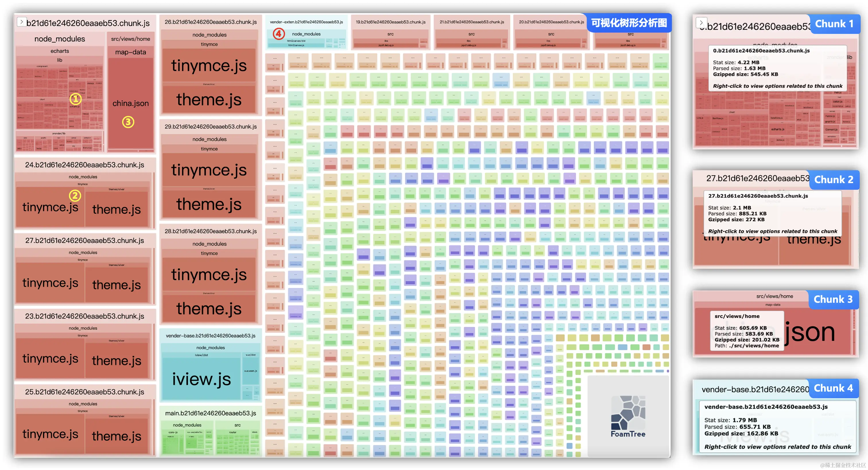Select theme.js in chunk 29
The width and height of the screenshot is (868, 470).
pyautogui.click(x=209, y=204)
